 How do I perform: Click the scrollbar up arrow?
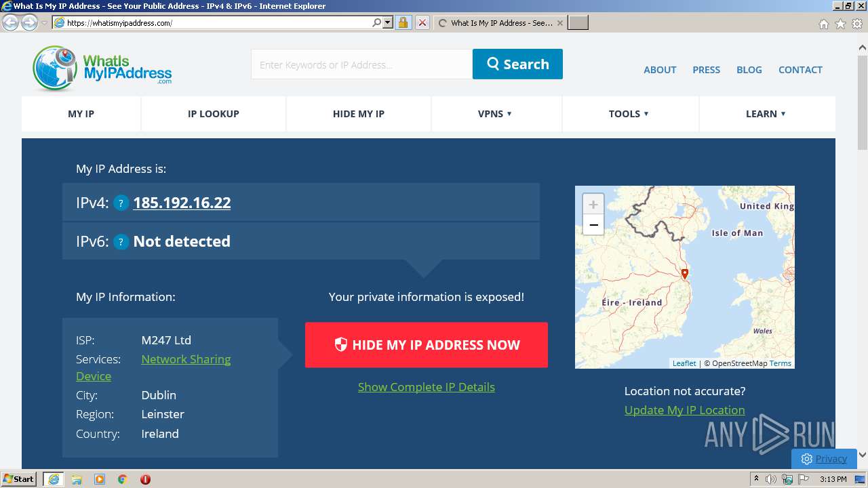[x=863, y=47]
